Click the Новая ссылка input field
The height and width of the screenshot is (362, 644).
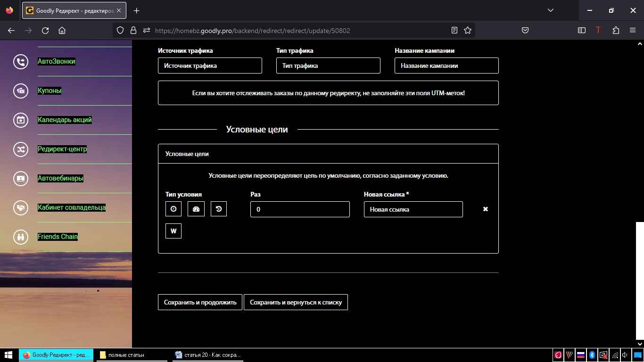[413, 209]
